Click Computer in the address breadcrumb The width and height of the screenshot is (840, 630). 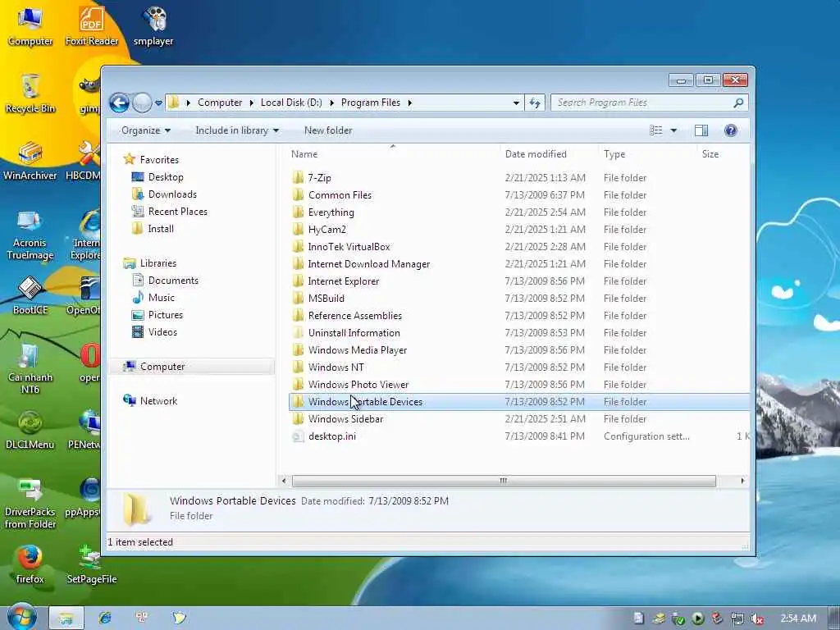pyautogui.click(x=220, y=103)
